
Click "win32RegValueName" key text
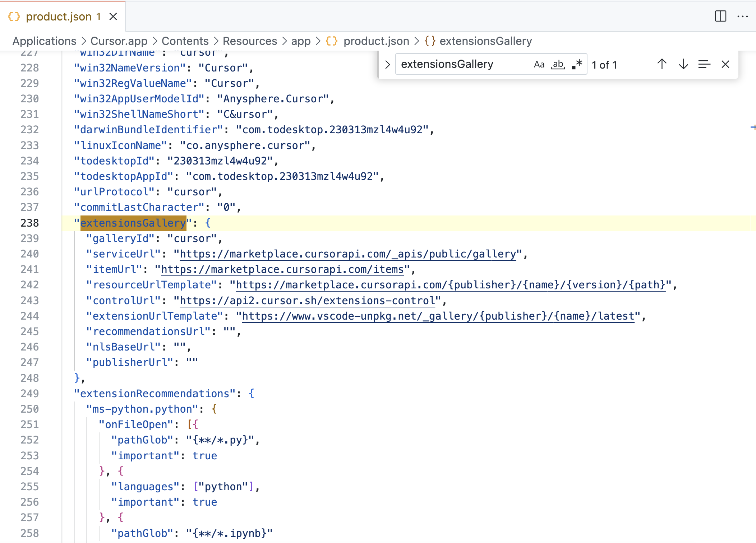(133, 83)
